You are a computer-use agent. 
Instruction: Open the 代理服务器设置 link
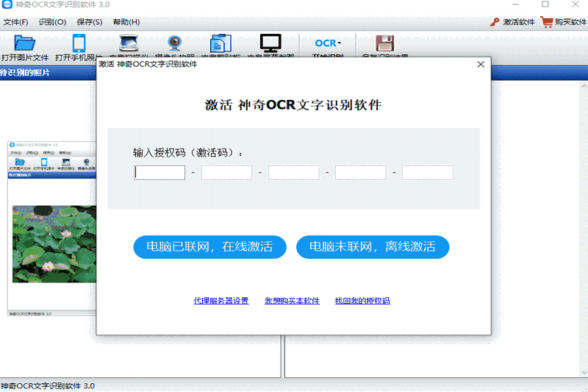221,301
